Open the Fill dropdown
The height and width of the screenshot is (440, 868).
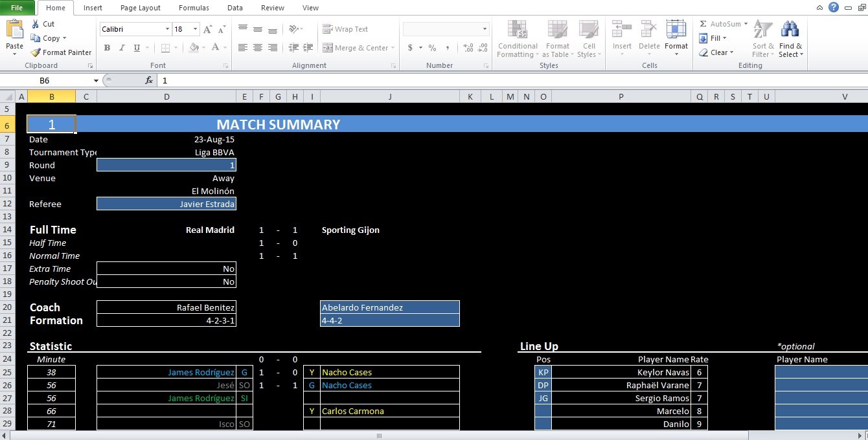point(713,38)
